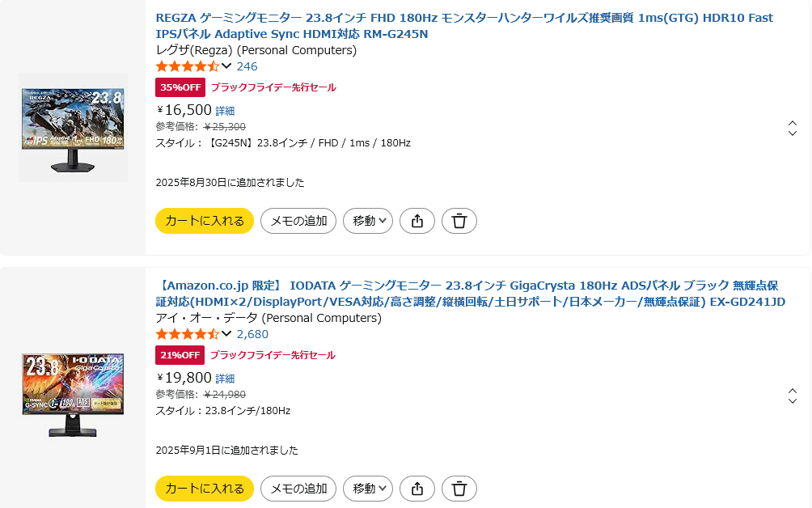Delete the IODATA monitor from list

point(459,489)
